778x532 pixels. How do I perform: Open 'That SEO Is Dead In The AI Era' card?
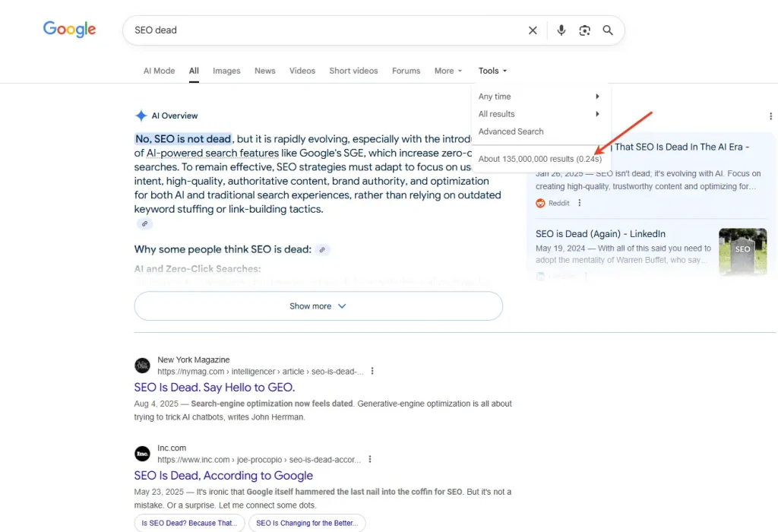coord(682,147)
